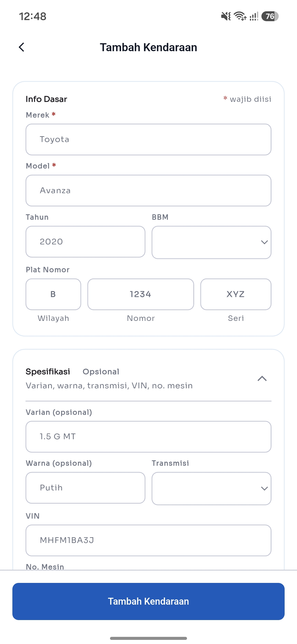297x644 pixels.
Task: Tap the cellular signal bars icon
Action: (x=254, y=16)
